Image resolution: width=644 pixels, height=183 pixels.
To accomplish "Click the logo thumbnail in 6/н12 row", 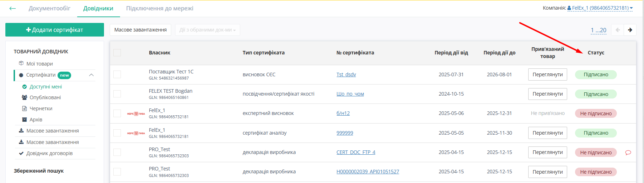I will (136, 114).
